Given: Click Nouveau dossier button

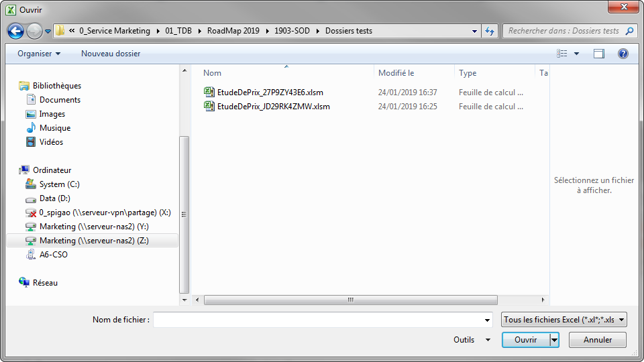Looking at the screenshot, I should pos(111,54).
